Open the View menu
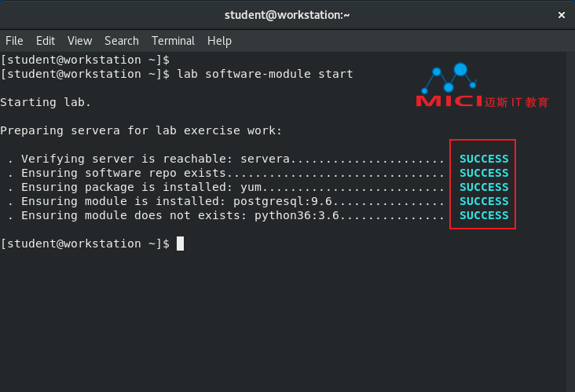The width and height of the screenshot is (575, 392). point(79,41)
